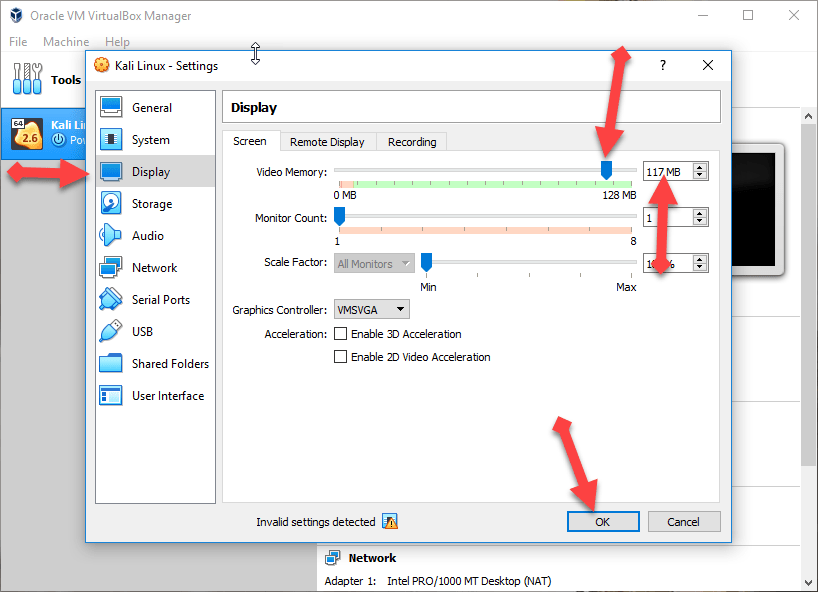818x592 pixels.
Task: Open Audio settings speaker icon
Action: point(111,236)
